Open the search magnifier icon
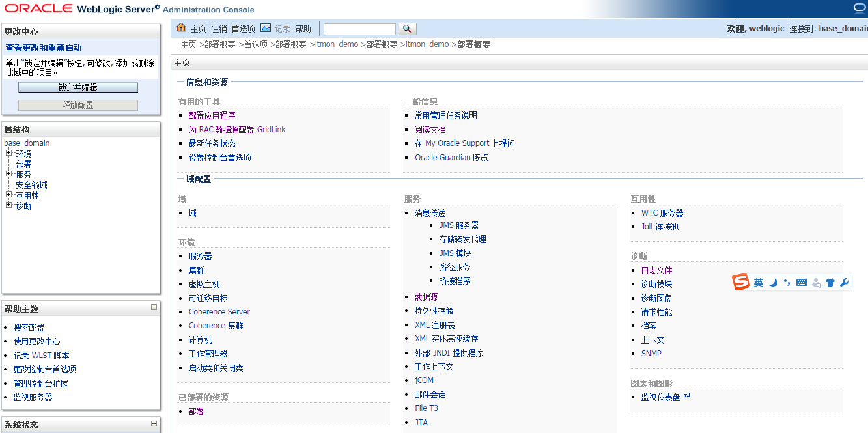This screenshot has width=868, height=433. point(407,28)
